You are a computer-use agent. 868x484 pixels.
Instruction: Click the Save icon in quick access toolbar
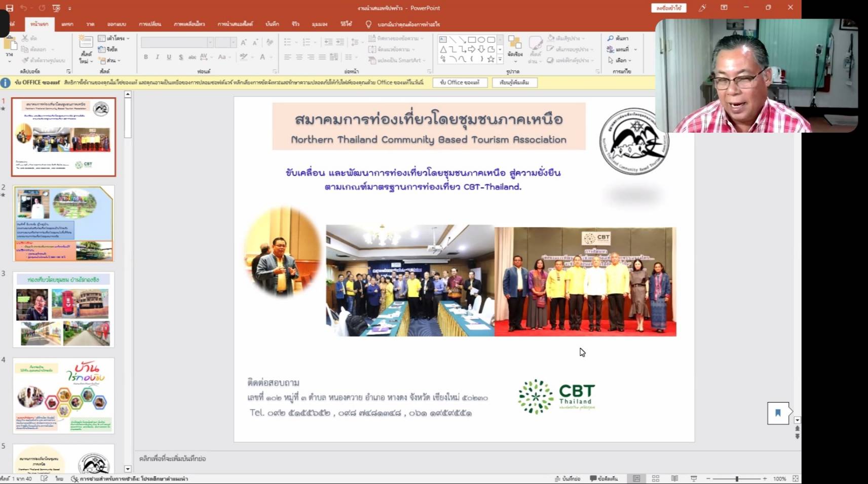click(9, 8)
